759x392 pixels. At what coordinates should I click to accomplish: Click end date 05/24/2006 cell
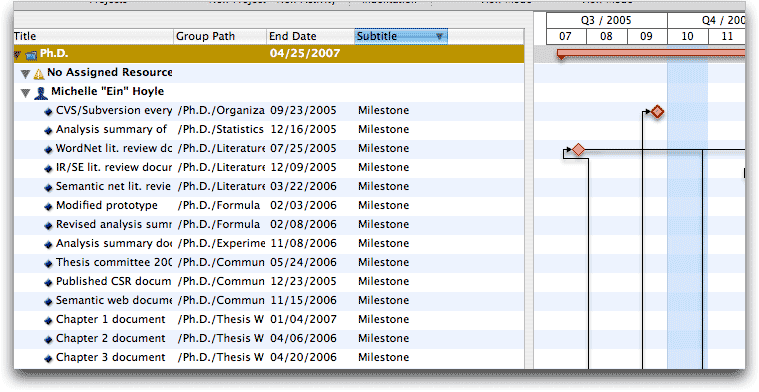tap(303, 262)
